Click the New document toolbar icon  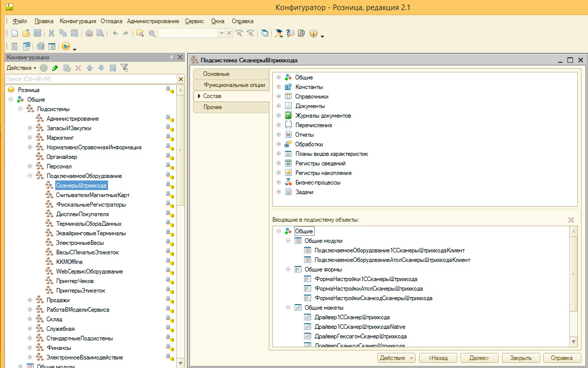pos(15,33)
